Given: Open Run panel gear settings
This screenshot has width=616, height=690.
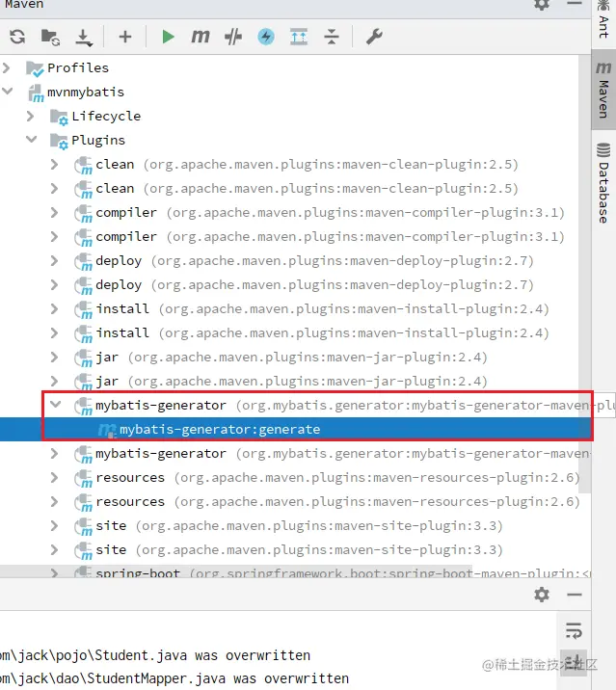Looking at the screenshot, I should (x=542, y=595).
